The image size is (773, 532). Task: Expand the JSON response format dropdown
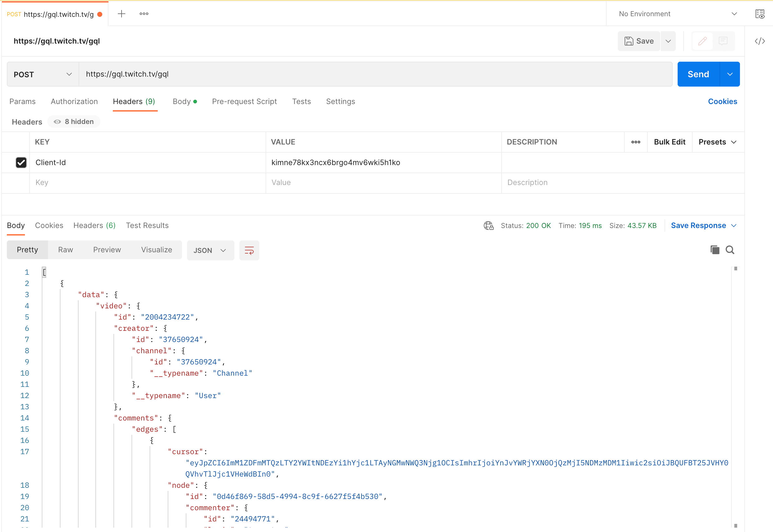click(210, 250)
